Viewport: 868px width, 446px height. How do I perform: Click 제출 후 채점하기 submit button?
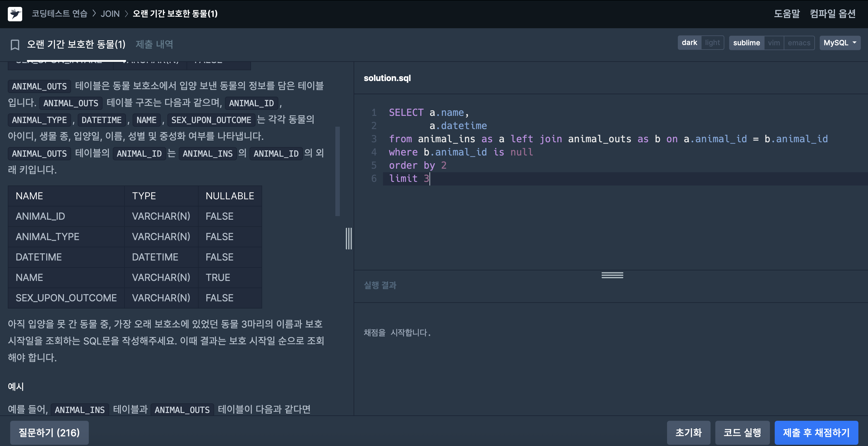click(816, 432)
